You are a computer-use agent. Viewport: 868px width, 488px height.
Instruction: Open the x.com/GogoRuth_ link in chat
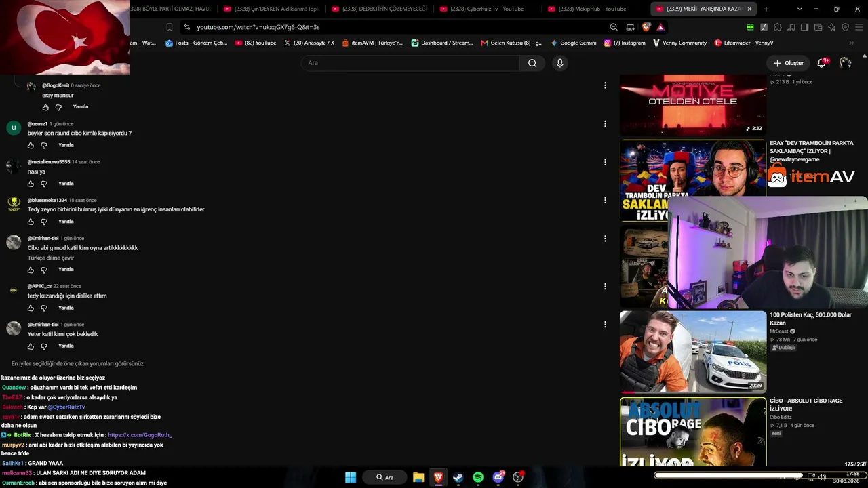coord(140,435)
